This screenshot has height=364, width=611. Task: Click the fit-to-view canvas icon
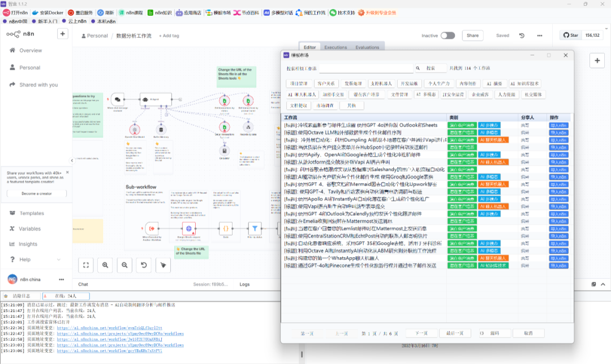tap(85, 265)
